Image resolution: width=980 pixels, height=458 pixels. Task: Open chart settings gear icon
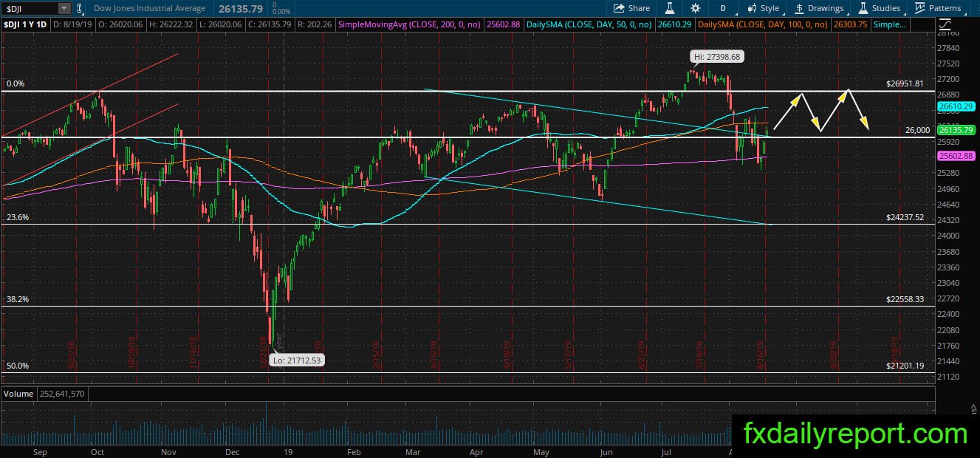point(695,8)
